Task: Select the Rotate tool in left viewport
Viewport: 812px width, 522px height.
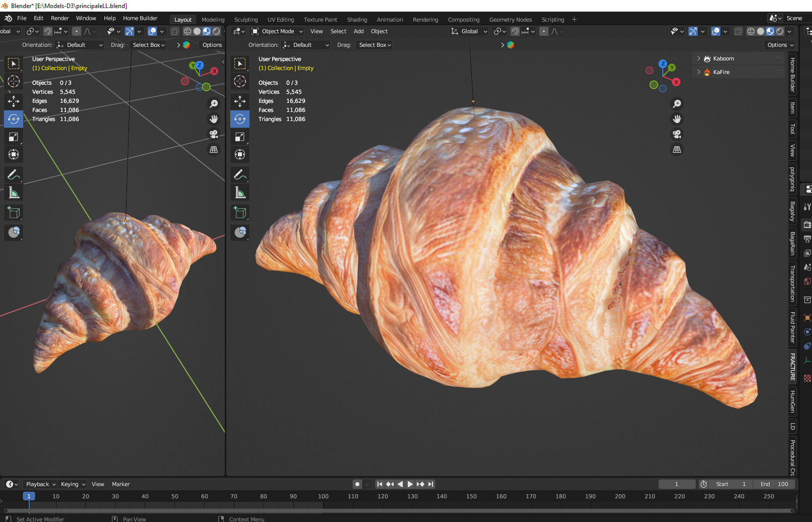Action: coord(14,119)
